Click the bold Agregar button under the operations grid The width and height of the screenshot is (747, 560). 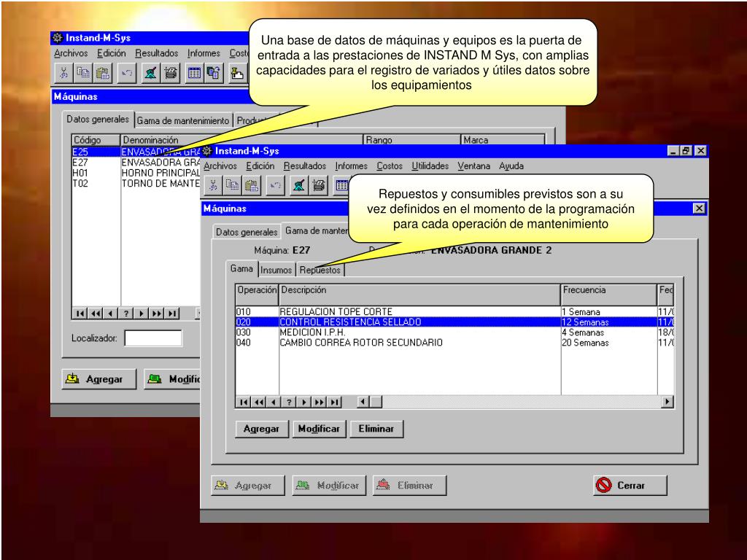coord(261,429)
